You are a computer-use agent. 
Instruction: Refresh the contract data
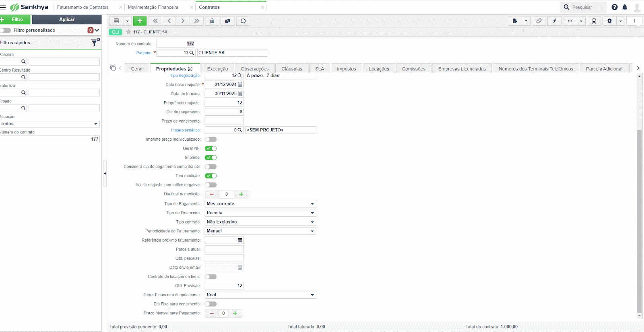[x=243, y=21]
